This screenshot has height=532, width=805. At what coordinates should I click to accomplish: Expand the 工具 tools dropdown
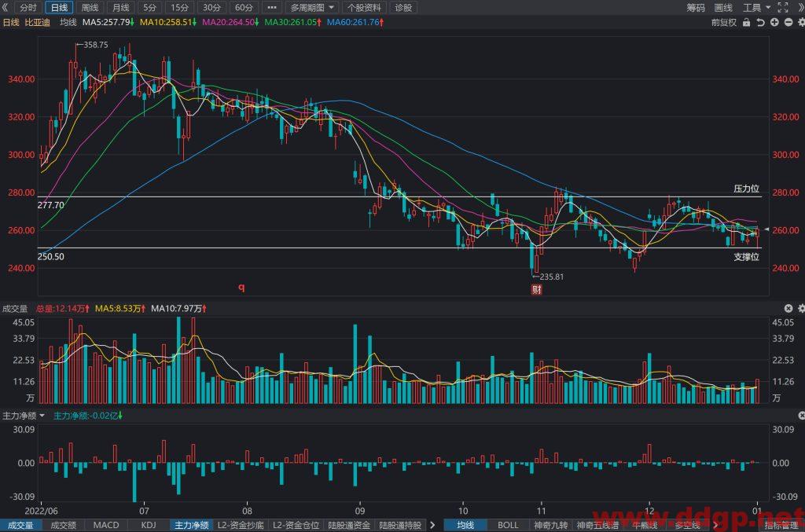coord(757,7)
